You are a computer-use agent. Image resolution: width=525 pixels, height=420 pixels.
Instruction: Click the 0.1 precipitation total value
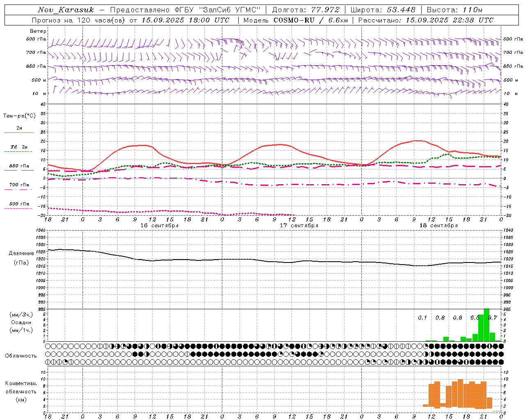tap(422, 318)
